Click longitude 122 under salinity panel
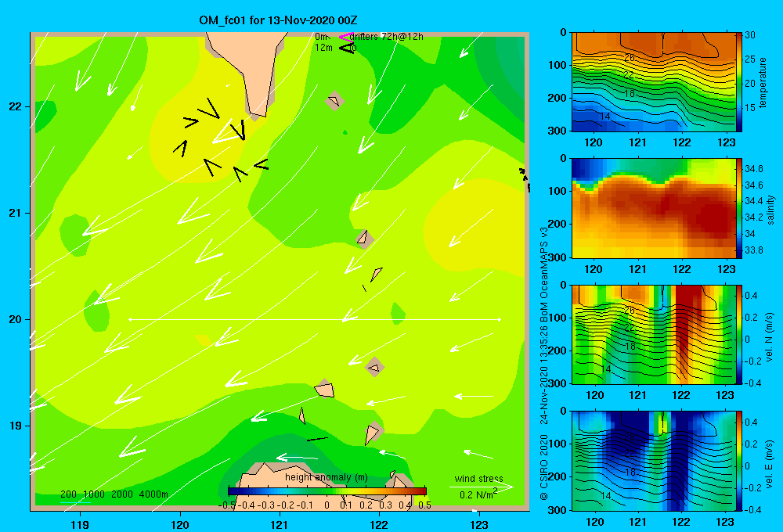Screen dimensions: 783x532 tap(682, 269)
